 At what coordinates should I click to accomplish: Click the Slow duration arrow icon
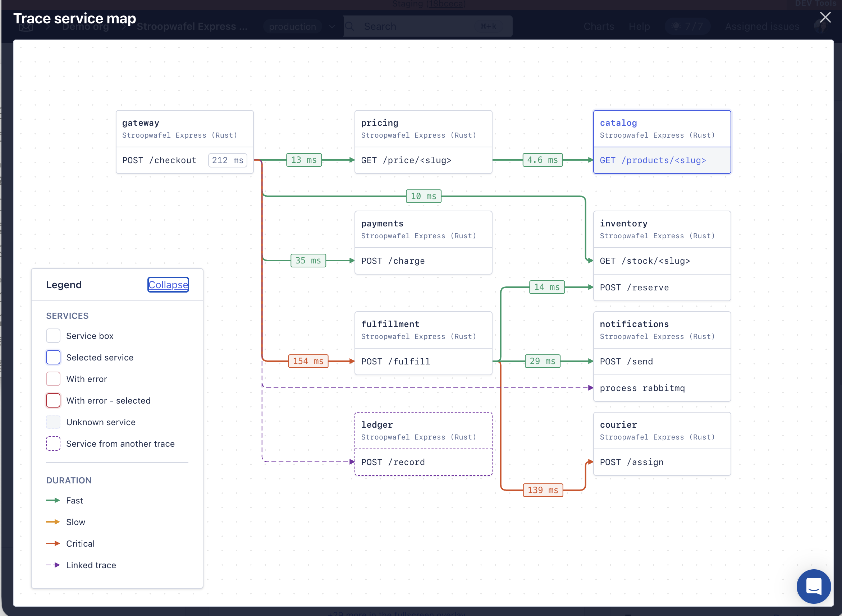tap(53, 522)
